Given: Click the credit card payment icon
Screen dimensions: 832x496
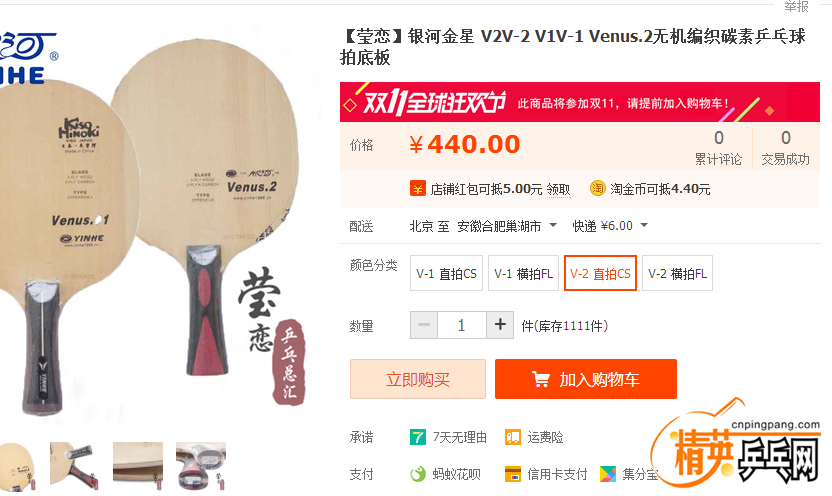Looking at the screenshot, I should (x=513, y=474).
